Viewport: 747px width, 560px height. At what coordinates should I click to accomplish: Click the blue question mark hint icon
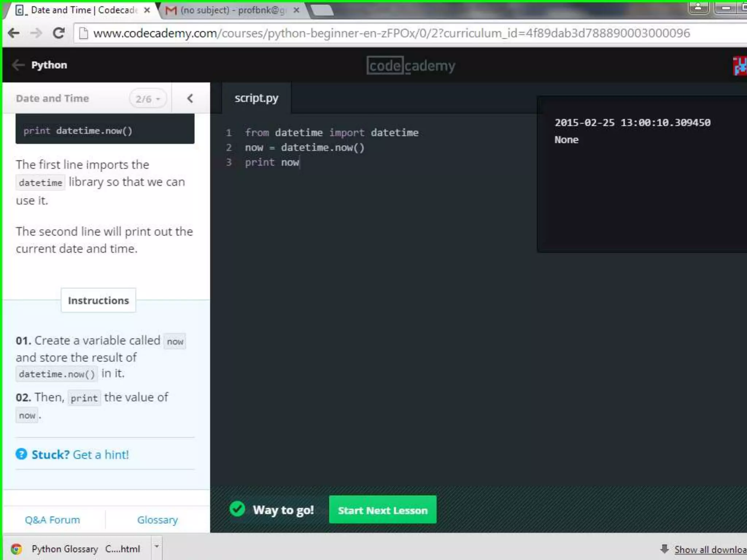click(22, 454)
